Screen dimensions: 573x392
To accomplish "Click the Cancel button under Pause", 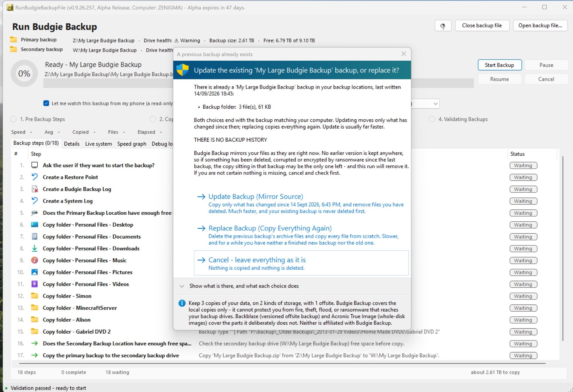I will pyautogui.click(x=546, y=79).
